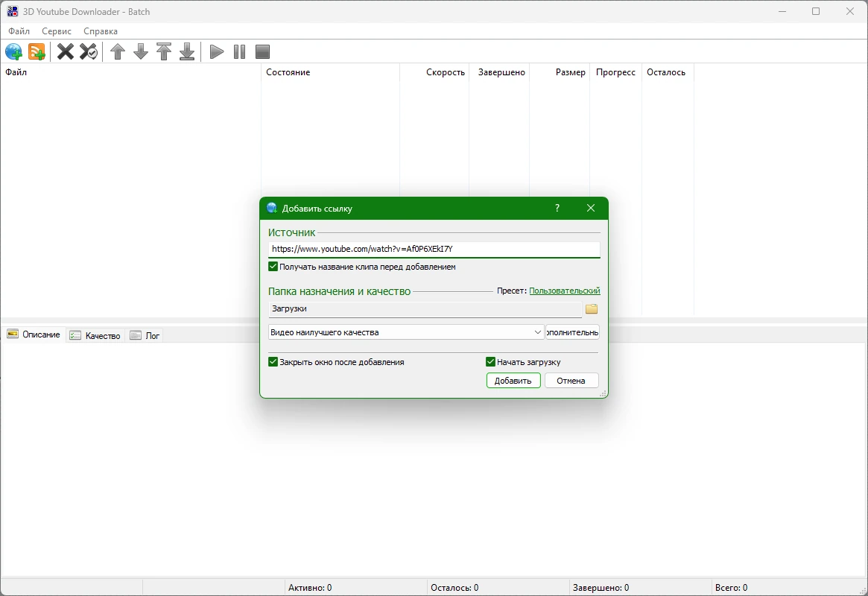This screenshot has width=868, height=596.
Task: Click the move to bottom arrow icon
Action: pos(187,52)
